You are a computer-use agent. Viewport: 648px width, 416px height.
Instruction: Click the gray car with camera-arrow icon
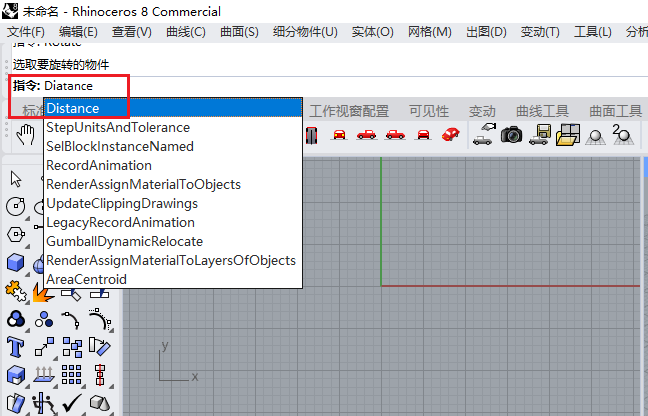point(484,135)
